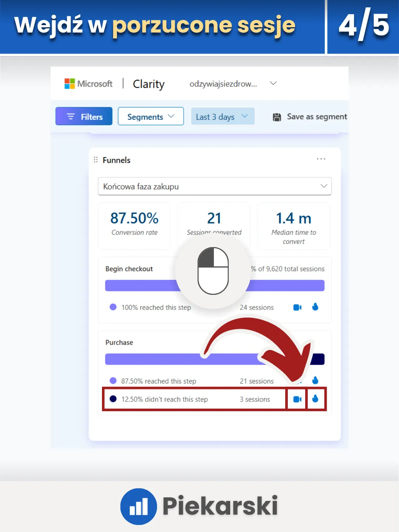Click the 21 Sessions converted card

214,226
